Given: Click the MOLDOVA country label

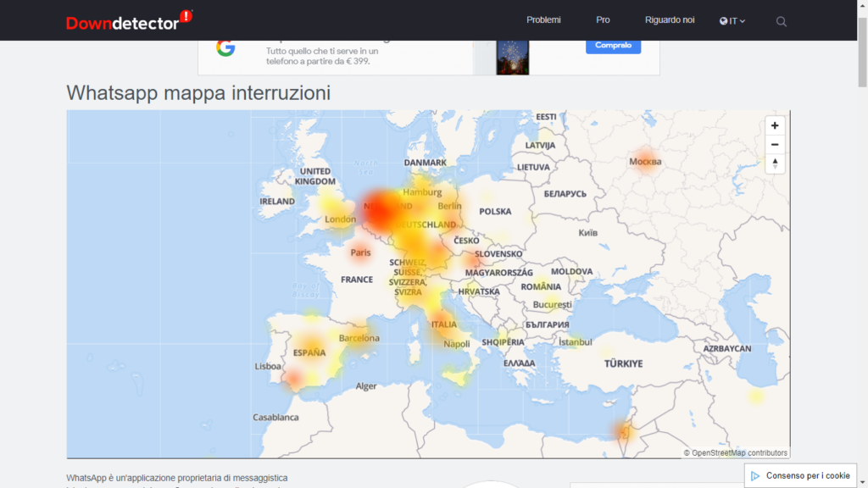Looking at the screenshot, I should click(572, 272).
